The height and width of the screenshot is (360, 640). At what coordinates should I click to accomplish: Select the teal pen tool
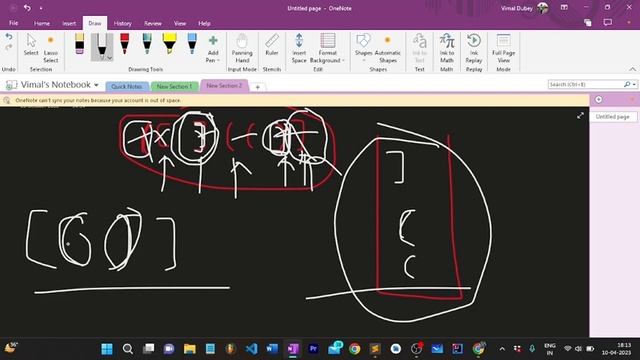(147, 44)
